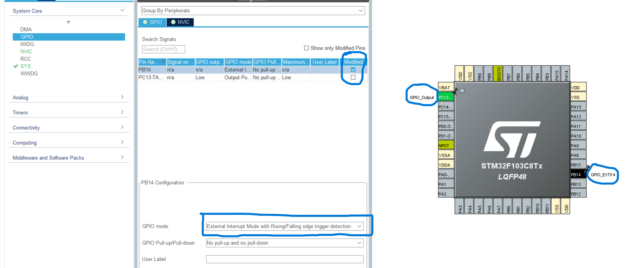This screenshot has width=644, height=268.
Task: Select the BOOT0 pin on the chip
Action: 499,73
